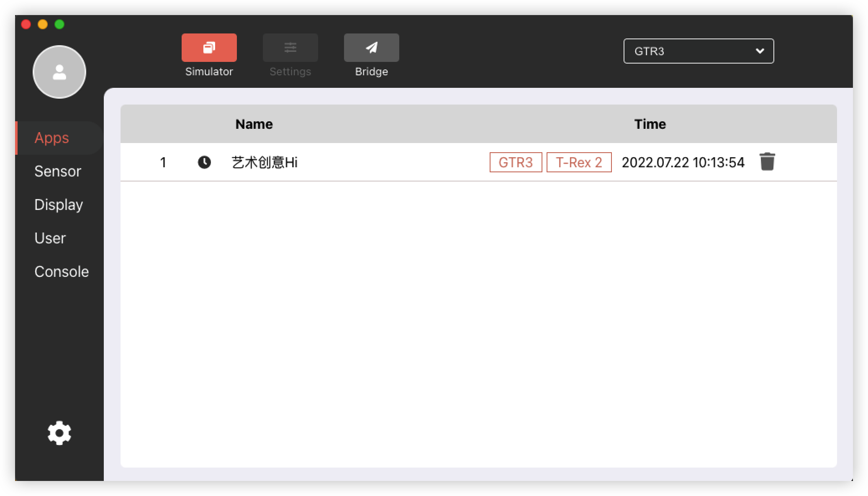Click the T-Rex 2 tag on the app row

click(579, 163)
